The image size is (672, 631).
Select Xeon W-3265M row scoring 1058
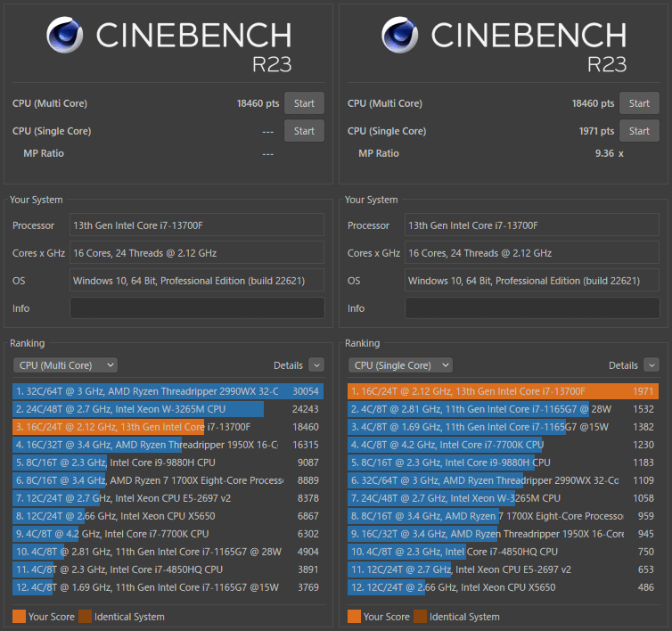(504, 498)
